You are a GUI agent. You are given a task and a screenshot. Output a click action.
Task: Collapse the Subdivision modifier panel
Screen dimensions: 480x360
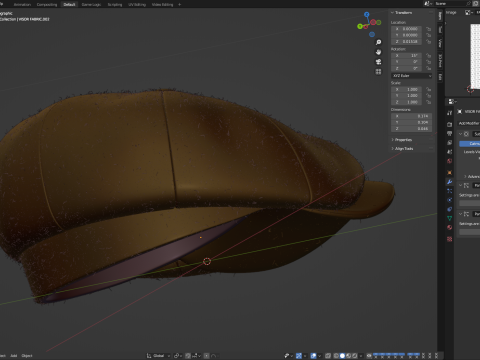tap(461, 134)
